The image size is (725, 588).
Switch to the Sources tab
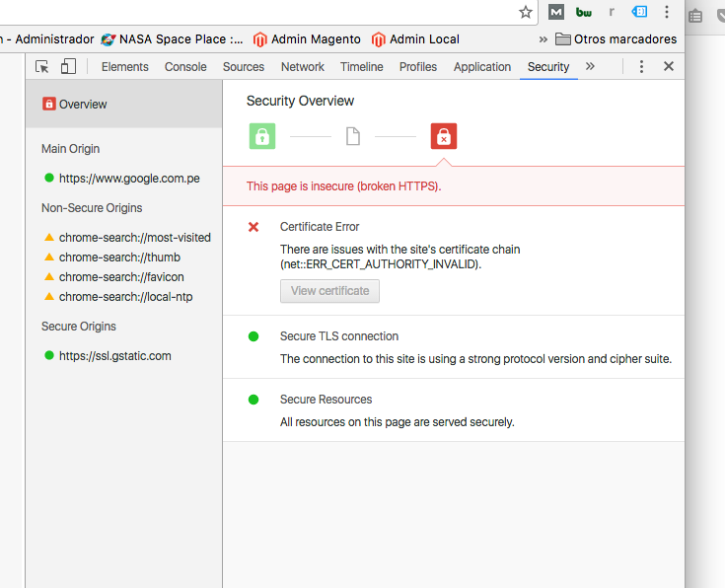[x=244, y=67]
